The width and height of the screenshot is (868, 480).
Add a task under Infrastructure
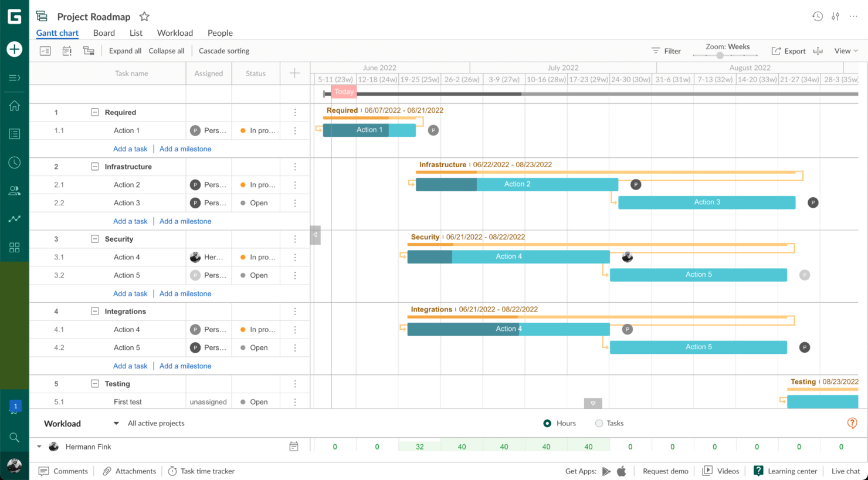130,221
